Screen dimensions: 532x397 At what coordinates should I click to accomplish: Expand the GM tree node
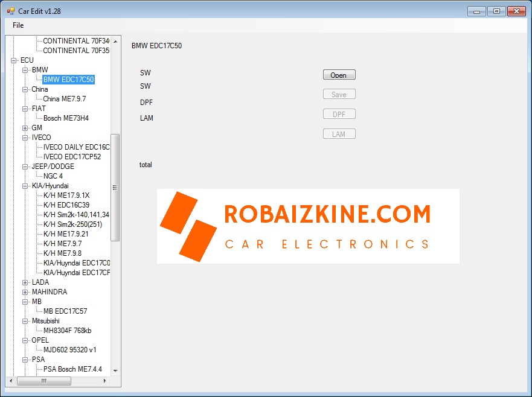coord(25,128)
